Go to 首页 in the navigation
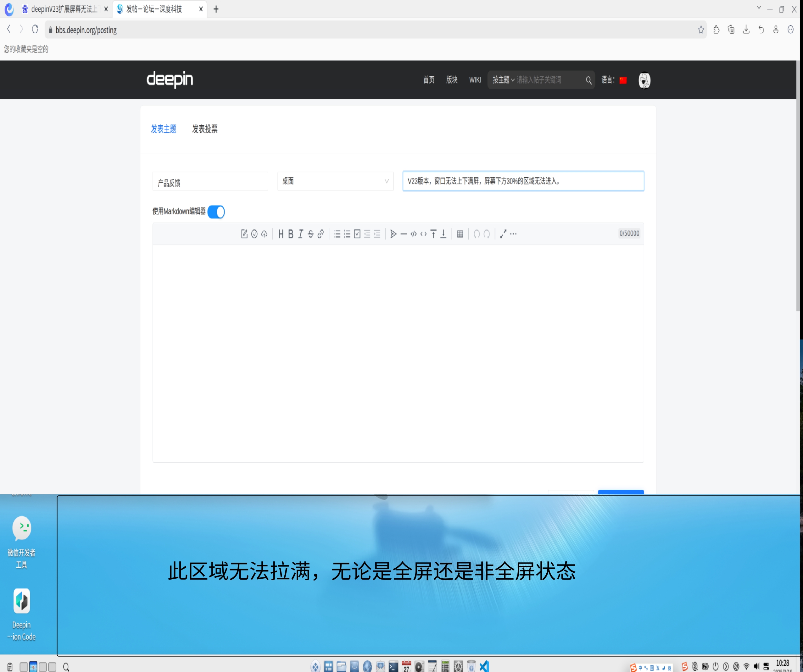 click(429, 80)
